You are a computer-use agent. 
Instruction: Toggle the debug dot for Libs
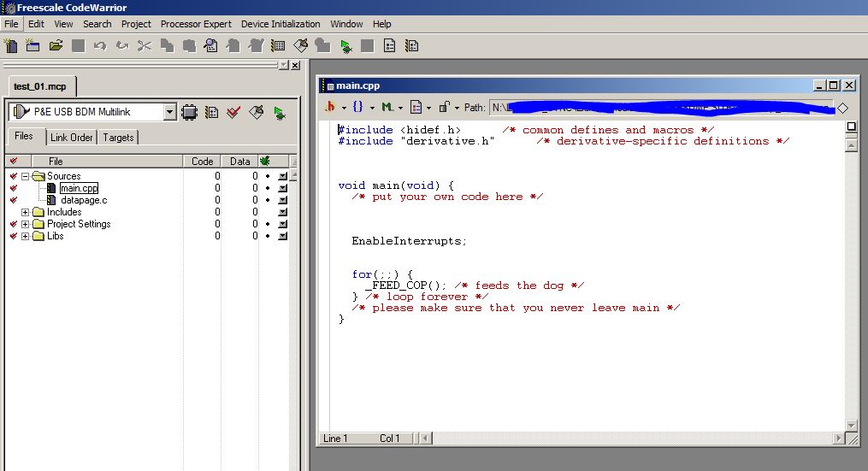click(x=268, y=236)
